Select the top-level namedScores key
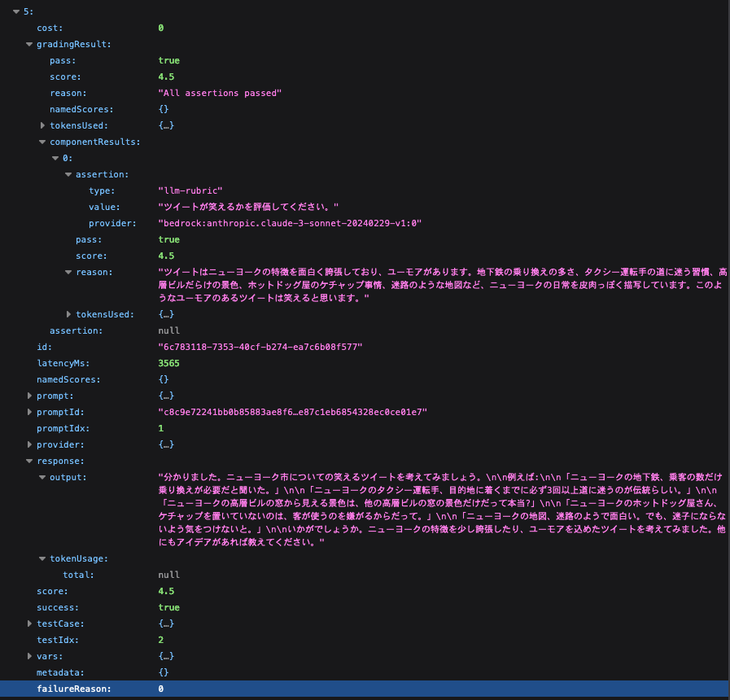The image size is (730, 700). click(68, 379)
